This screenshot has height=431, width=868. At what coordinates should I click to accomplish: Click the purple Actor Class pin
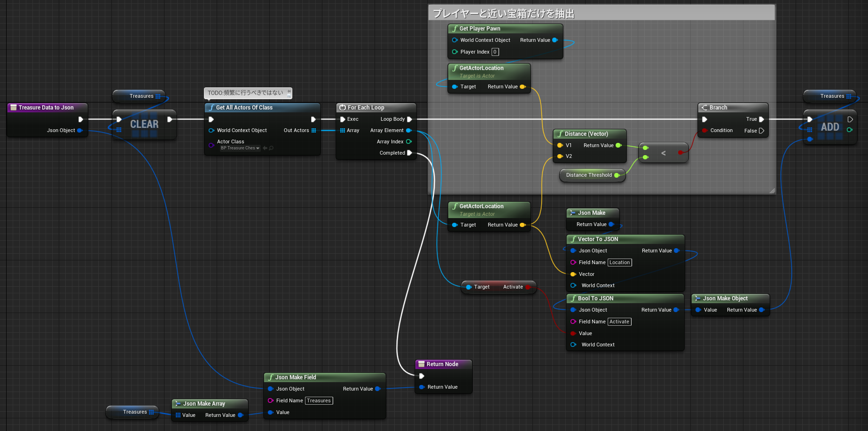pyautogui.click(x=211, y=145)
